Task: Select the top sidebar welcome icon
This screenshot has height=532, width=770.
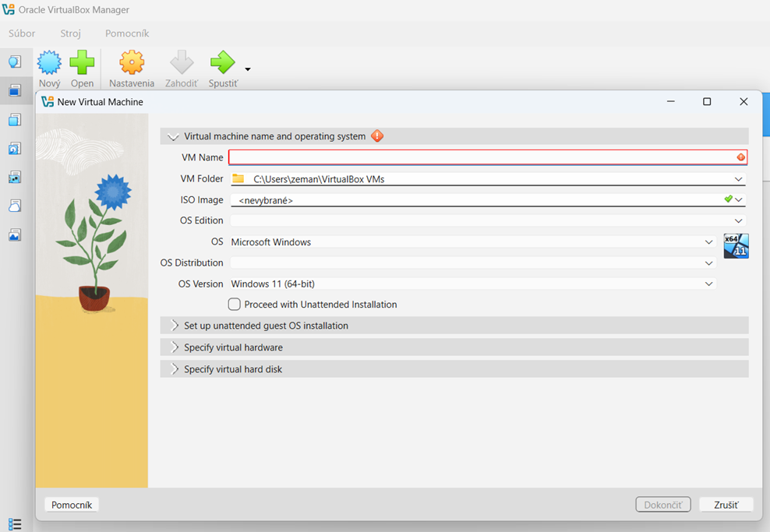Action: [x=15, y=62]
